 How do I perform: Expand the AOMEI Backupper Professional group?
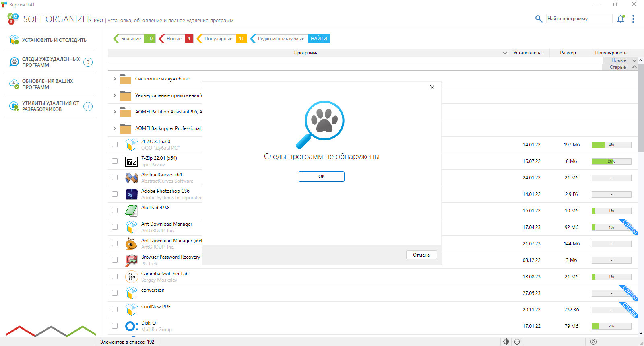115,128
